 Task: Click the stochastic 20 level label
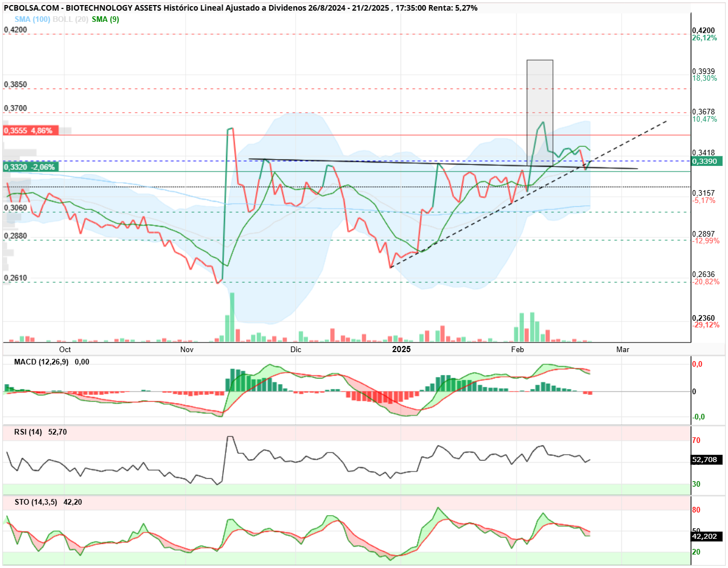click(696, 552)
